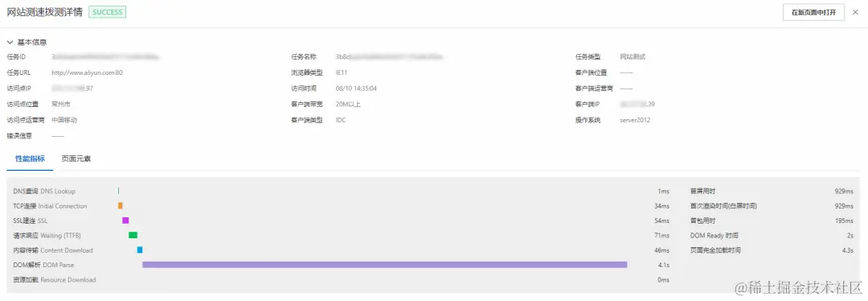Click the Resource Download duration 0ms
The image size is (868, 301).
tap(664, 280)
